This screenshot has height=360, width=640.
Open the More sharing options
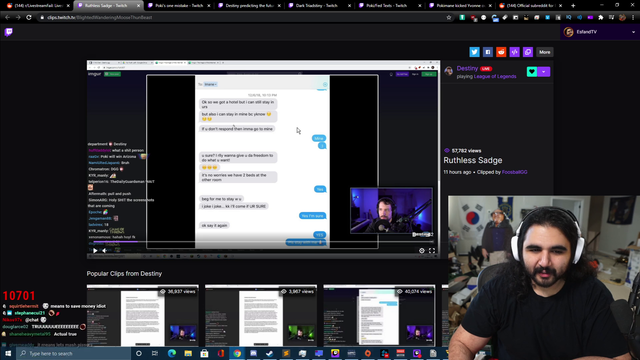pos(544,52)
